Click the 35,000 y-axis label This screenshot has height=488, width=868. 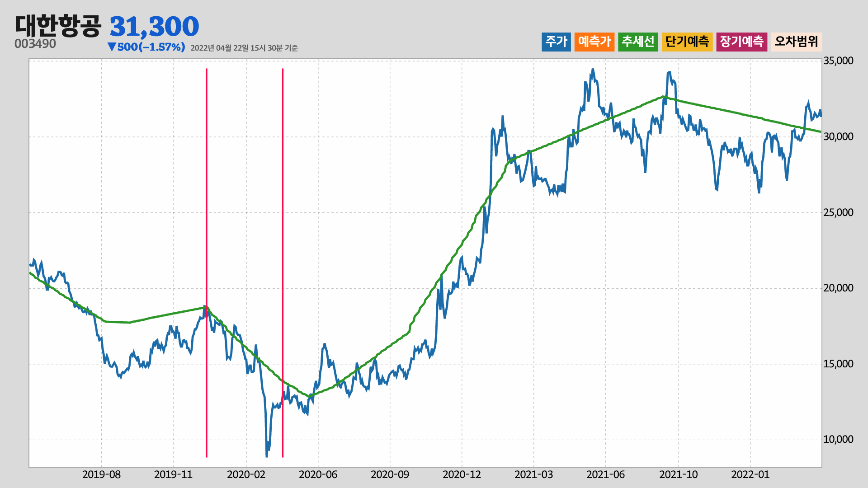pos(838,61)
